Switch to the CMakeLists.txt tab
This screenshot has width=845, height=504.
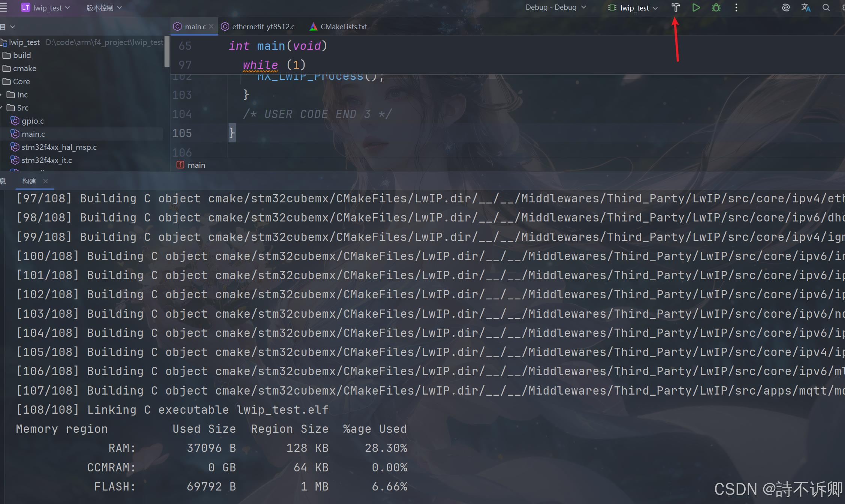click(343, 27)
